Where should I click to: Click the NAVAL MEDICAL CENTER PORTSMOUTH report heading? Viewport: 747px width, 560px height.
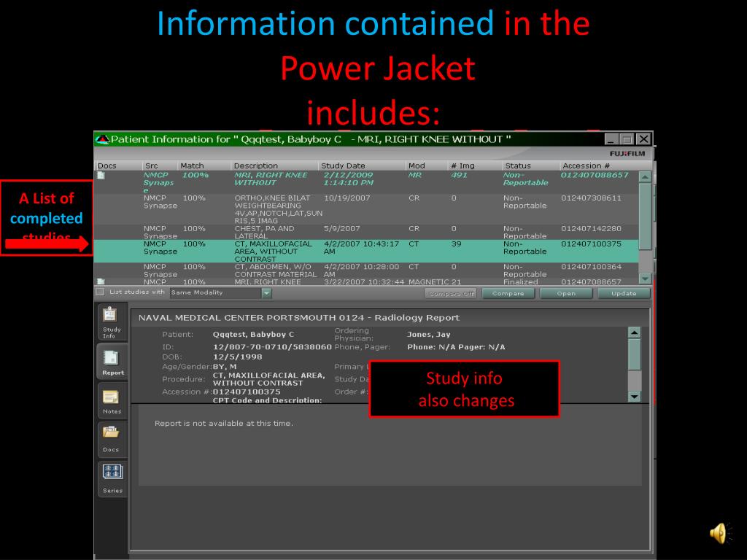(x=298, y=318)
